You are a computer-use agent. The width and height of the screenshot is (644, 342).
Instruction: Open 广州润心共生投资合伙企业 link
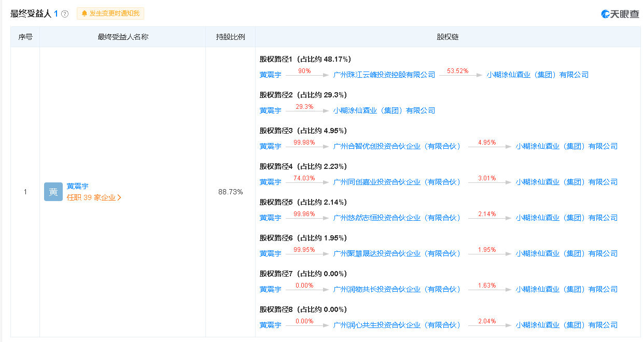tap(398, 325)
